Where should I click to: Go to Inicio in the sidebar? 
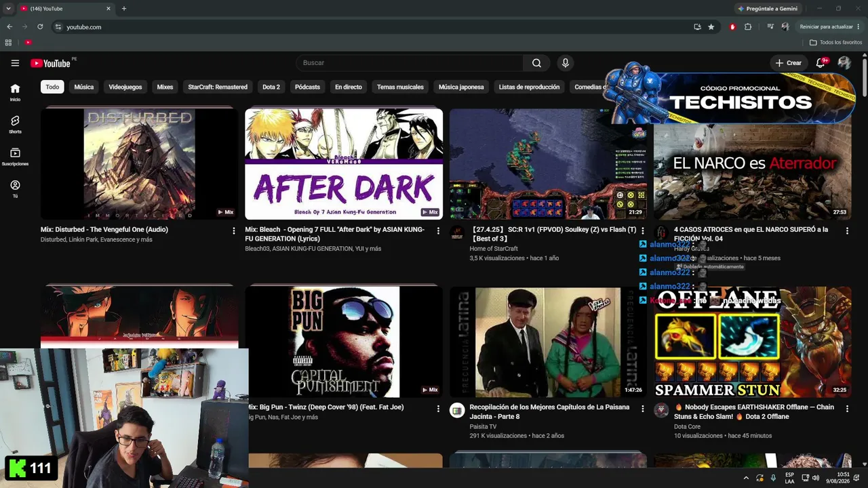pyautogui.click(x=15, y=92)
